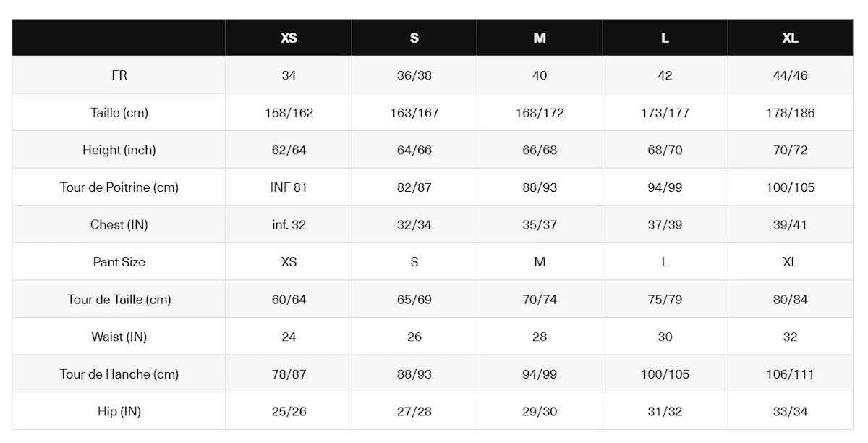The height and width of the screenshot is (443, 868).
Task: Select the Hip (IN) row label
Action: click(119, 411)
